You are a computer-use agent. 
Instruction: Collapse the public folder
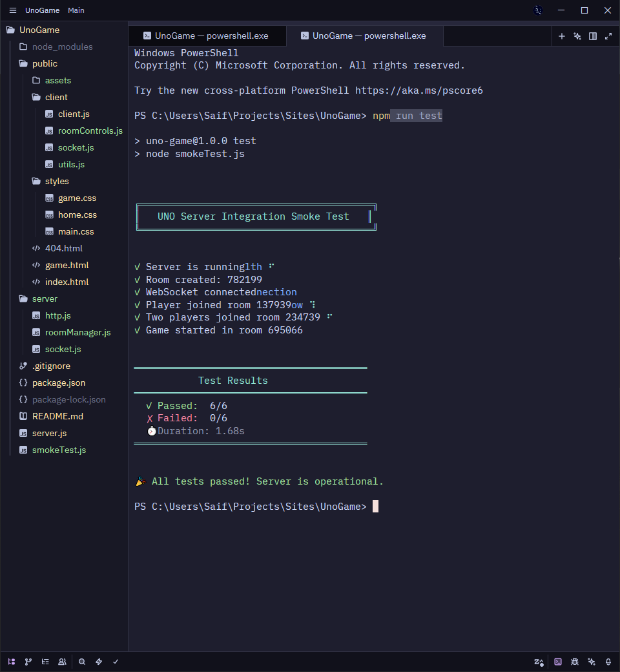click(45, 63)
